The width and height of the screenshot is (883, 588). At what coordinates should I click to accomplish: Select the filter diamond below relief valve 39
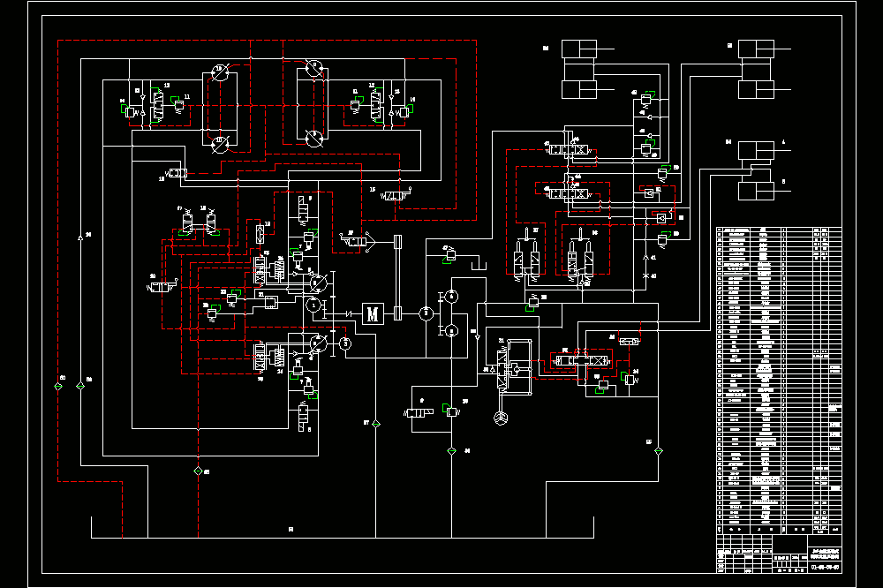pyautogui.click(x=451, y=451)
